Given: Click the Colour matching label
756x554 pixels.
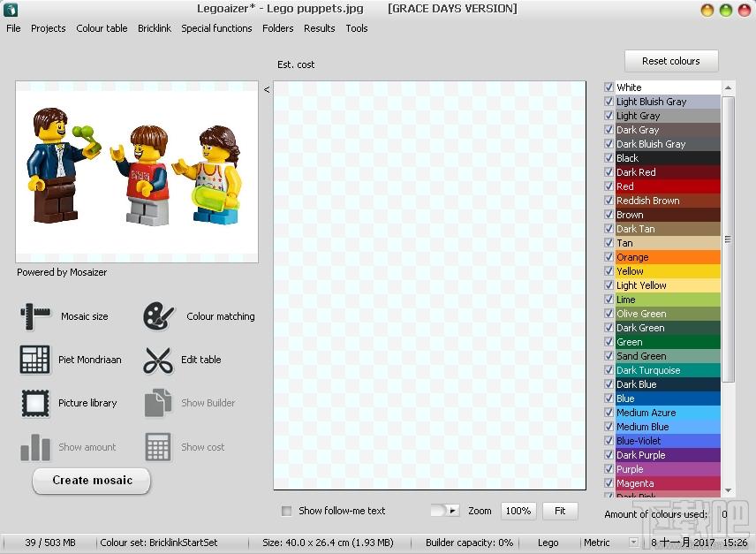Looking at the screenshot, I should point(221,316).
